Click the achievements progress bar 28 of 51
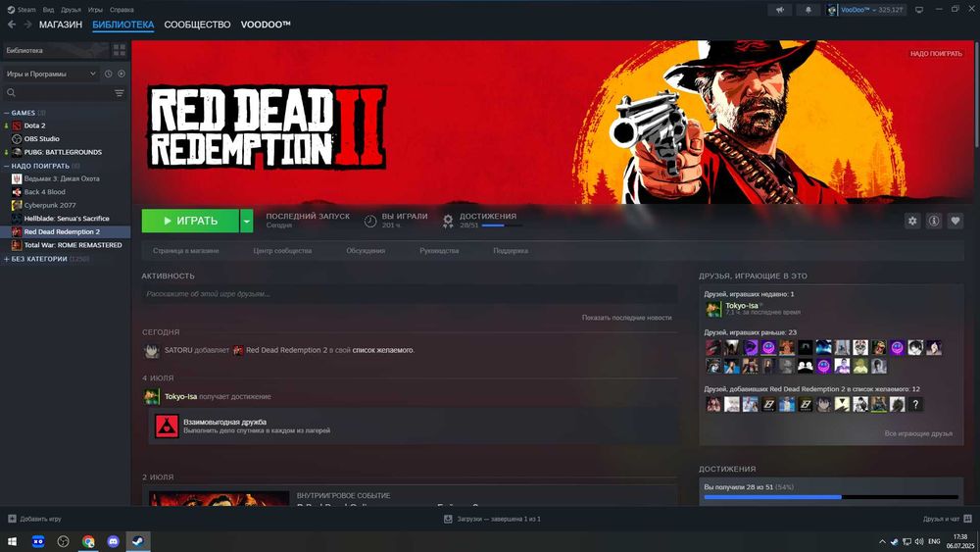Screen dimensions: 980x552 click(x=831, y=497)
